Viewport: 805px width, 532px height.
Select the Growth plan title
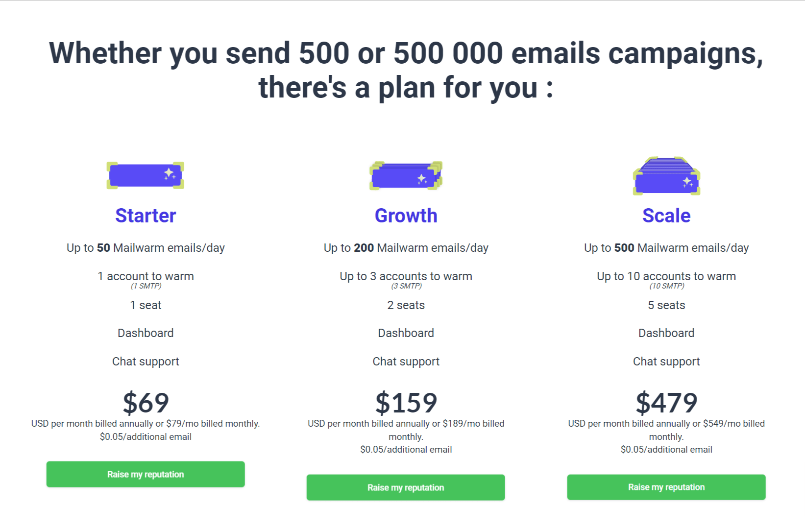pos(406,216)
